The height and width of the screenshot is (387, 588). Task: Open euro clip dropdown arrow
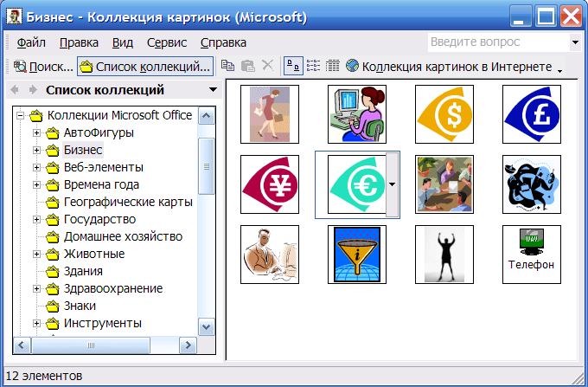pos(393,184)
